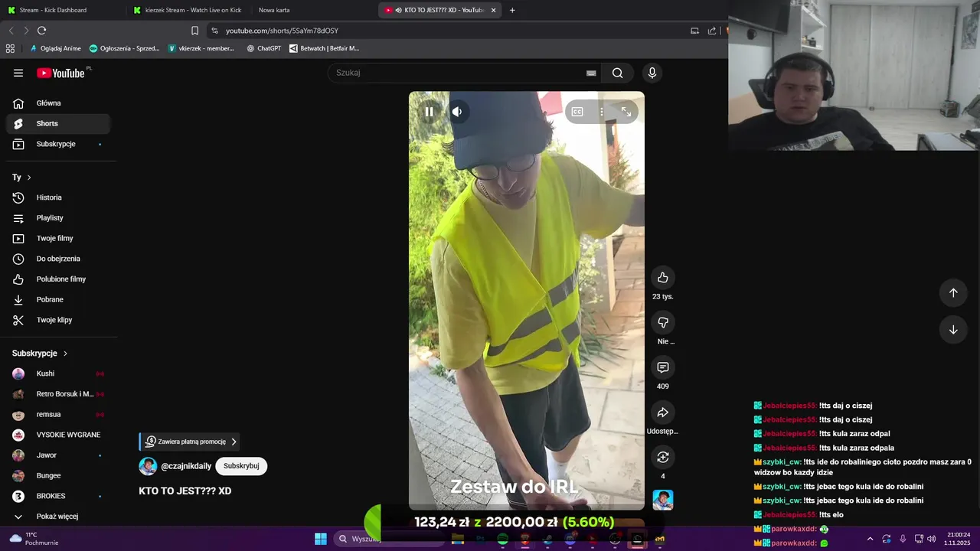Show hidden system tray icons
This screenshot has height=551, width=980.
[870, 539]
